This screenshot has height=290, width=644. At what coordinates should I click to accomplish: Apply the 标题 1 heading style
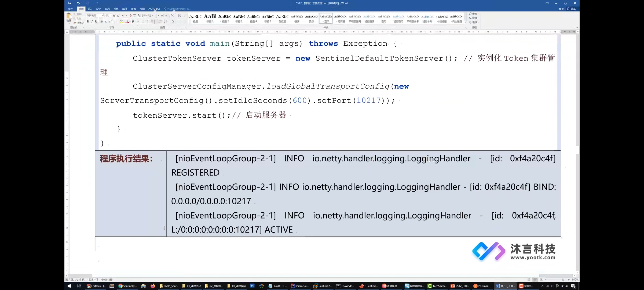(x=210, y=19)
